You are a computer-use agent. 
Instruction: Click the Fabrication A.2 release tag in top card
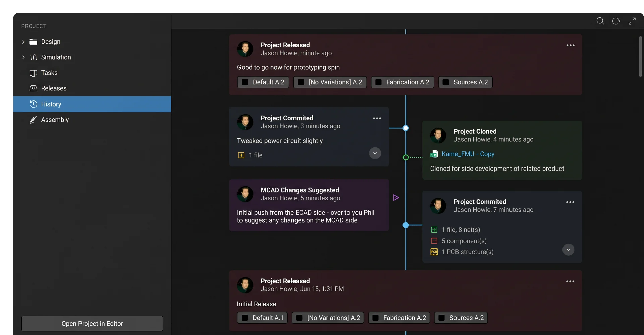click(x=402, y=82)
